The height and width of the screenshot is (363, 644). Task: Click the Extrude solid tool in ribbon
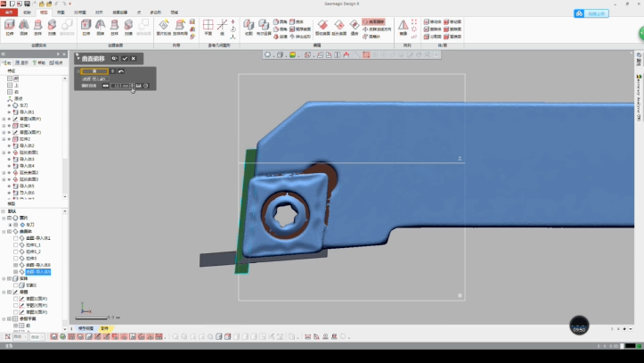10,26
